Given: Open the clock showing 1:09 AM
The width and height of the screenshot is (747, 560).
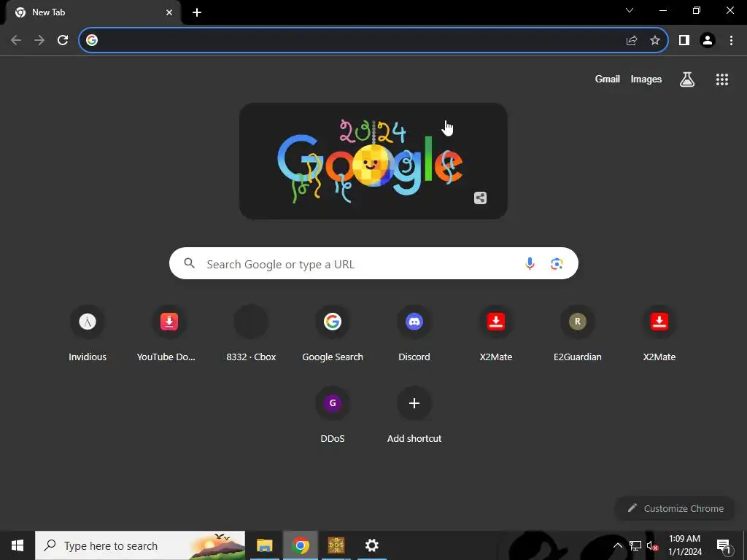Looking at the screenshot, I should tap(684, 545).
